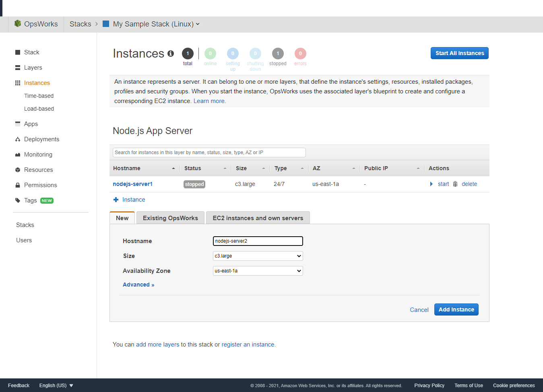The height and width of the screenshot is (392, 543).
Task: Click the register an instance link
Action: [248, 345]
